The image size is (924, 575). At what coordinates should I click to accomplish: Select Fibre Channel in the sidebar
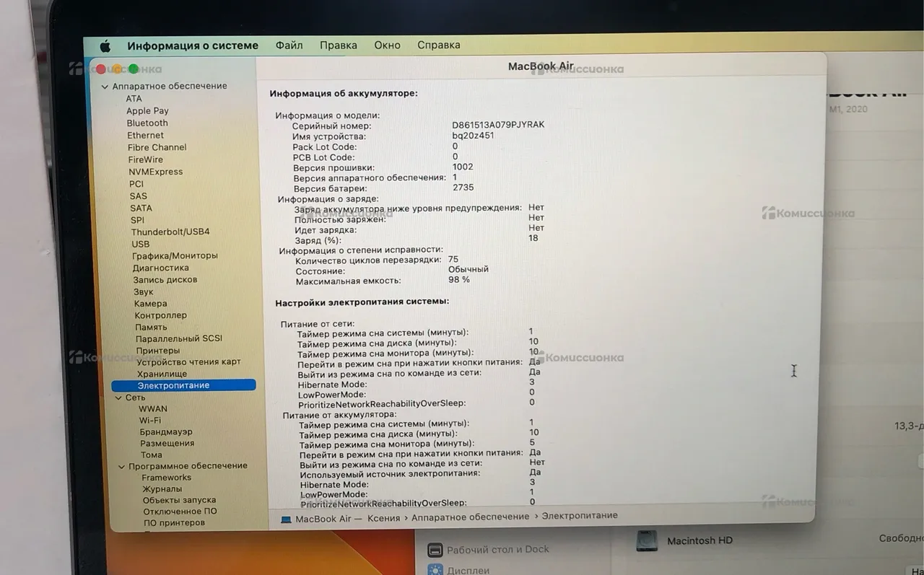(x=157, y=147)
